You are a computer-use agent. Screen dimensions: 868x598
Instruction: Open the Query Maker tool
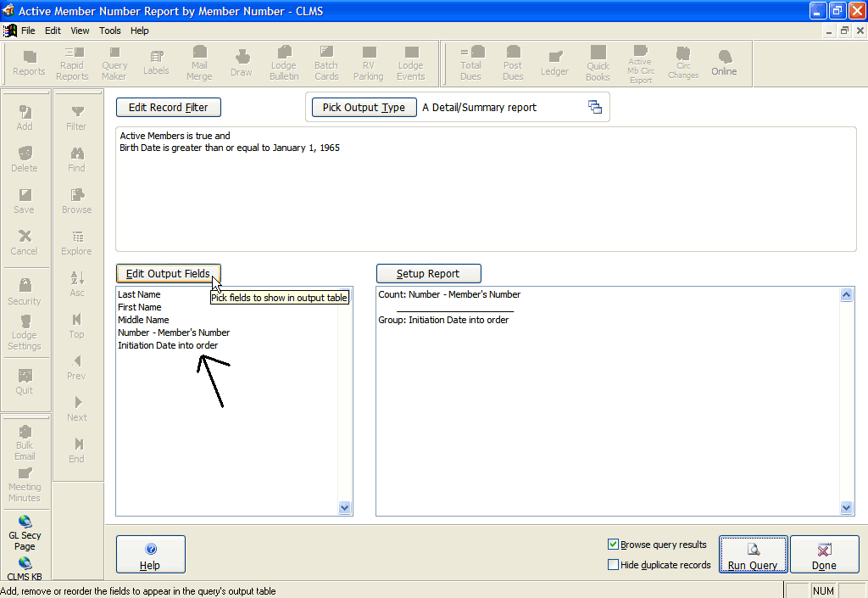point(114,64)
